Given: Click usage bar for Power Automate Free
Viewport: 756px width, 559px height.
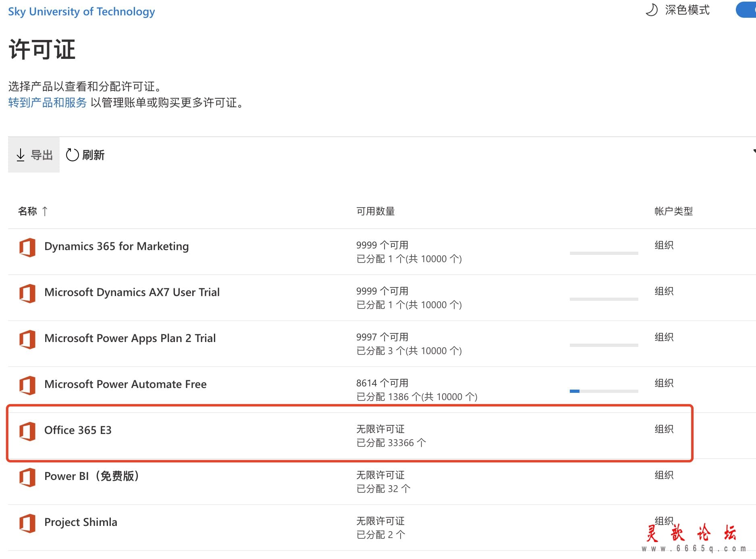Looking at the screenshot, I should [x=604, y=391].
